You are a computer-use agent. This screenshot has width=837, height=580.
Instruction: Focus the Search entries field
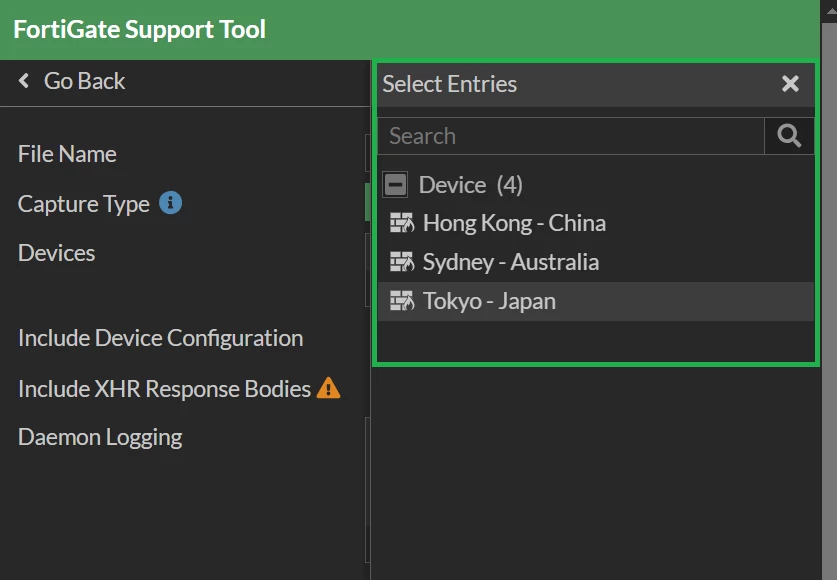click(x=571, y=136)
